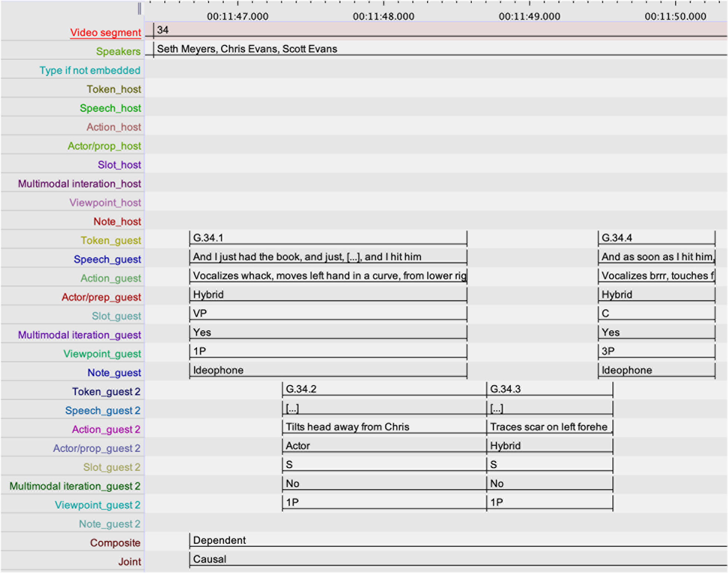Screen dimensions: 728x573
Task: Select the Multimodal iteration_guest 2 tier label
Action: (75, 486)
